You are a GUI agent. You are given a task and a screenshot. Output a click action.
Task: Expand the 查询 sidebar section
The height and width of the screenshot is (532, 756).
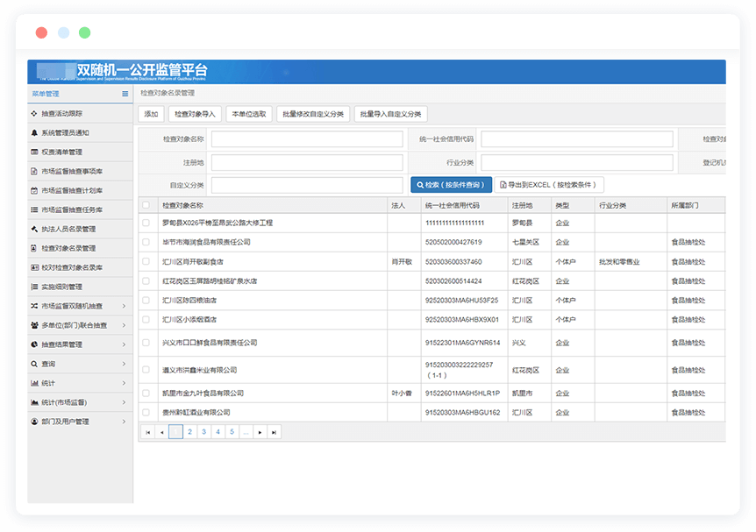click(123, 364)
